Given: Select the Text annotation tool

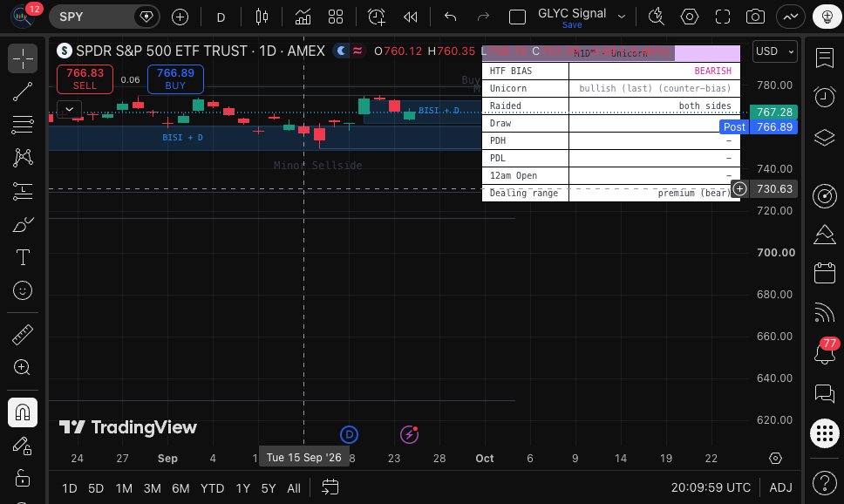Looking at the screenshot, I should pyautogui.click(x=23, y=257).
